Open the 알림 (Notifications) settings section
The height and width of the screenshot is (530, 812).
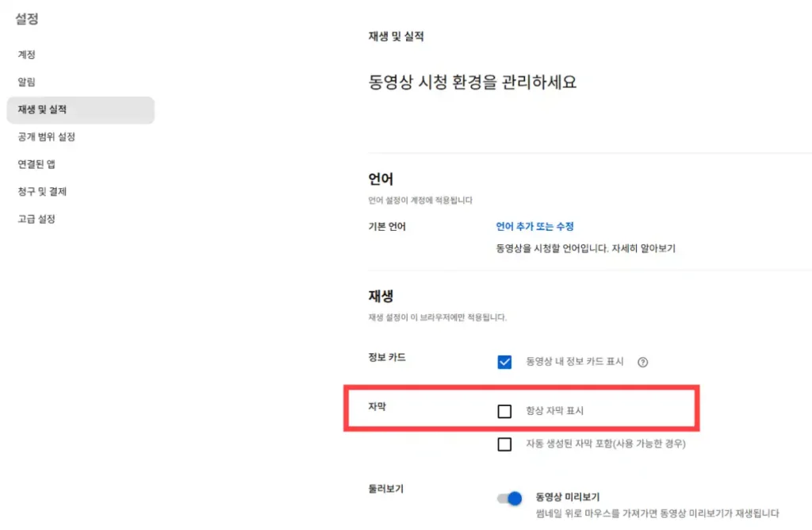pyautogui.click(x=26, y=82)
